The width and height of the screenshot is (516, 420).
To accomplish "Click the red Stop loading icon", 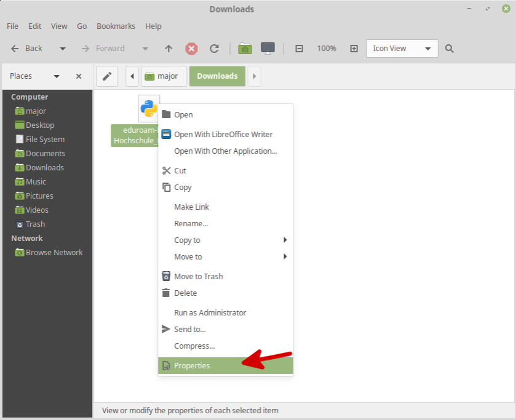I will [x=192, y=49].
